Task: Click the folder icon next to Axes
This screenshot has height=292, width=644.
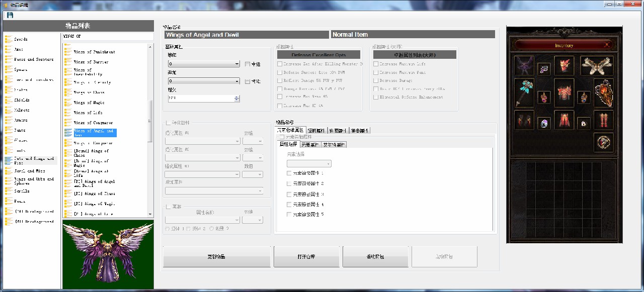Action: tap(9, 49)
